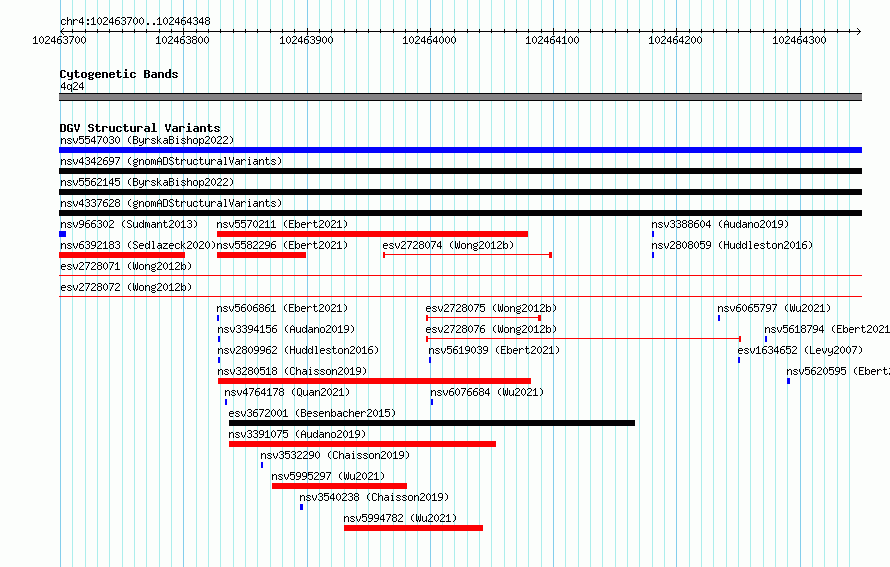Screen dimensions: 890x567
Task: Select the blue nsv5547030 variant bar
Action: click(460, 150)
